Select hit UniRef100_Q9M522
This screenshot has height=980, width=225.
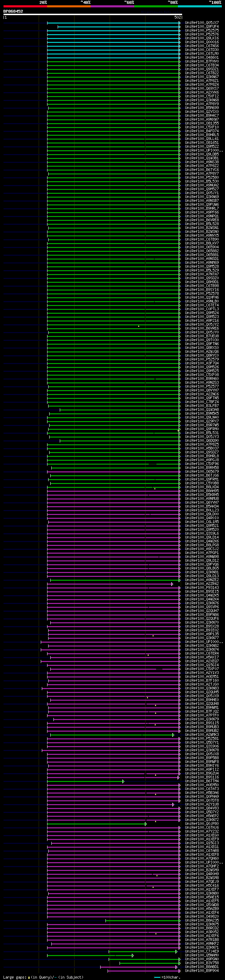pyautogui.click(x=202, y=146)
